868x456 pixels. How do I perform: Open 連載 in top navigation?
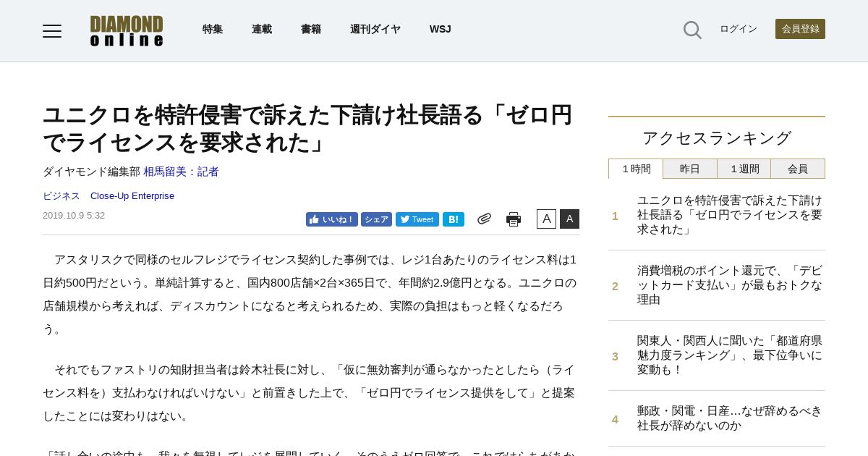point(262,29)
